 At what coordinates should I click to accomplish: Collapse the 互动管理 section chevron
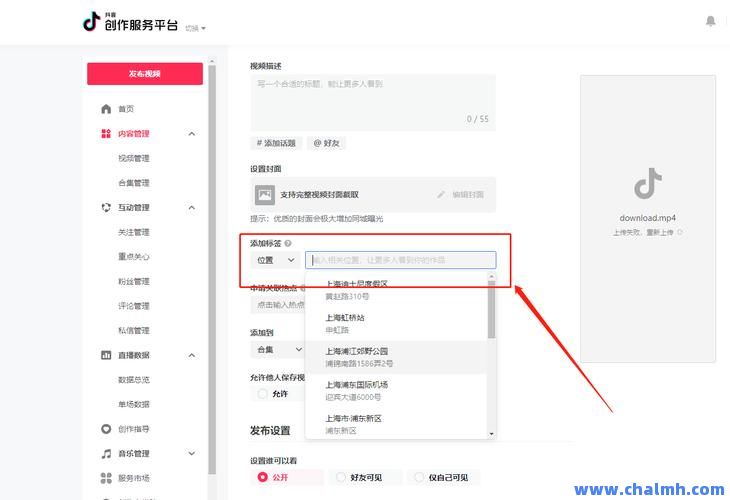pyautogui.click(x=191, y=207)
